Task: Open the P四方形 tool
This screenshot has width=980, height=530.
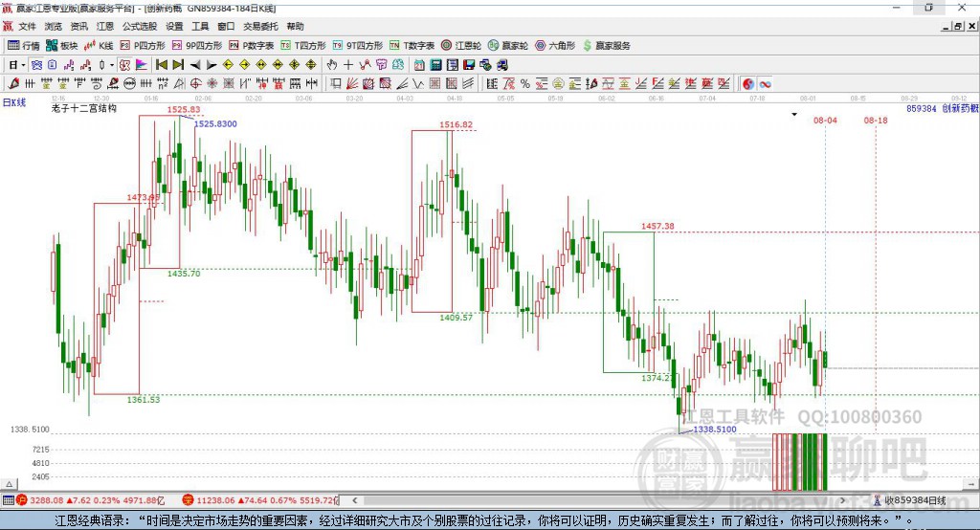Action: point(143,46)
